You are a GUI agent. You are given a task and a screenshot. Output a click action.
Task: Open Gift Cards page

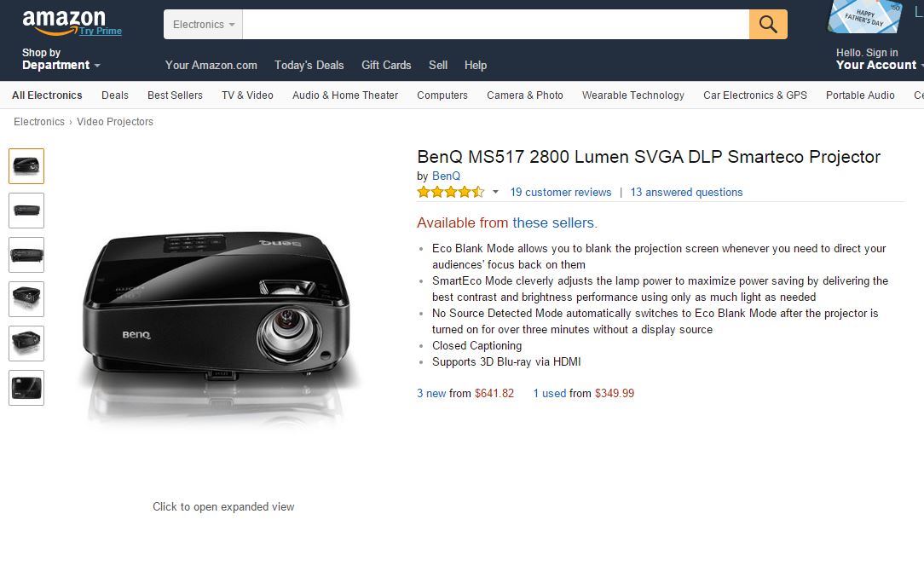(386, 65)
